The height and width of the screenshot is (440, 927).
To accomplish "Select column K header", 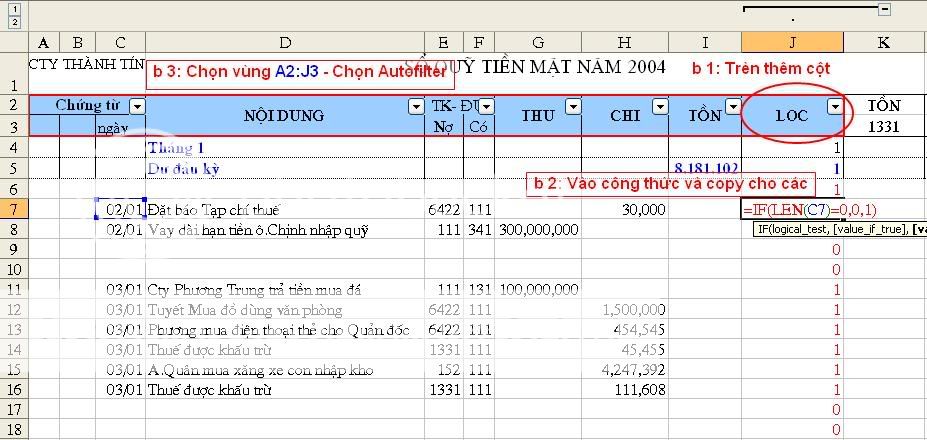I will 884,42.
